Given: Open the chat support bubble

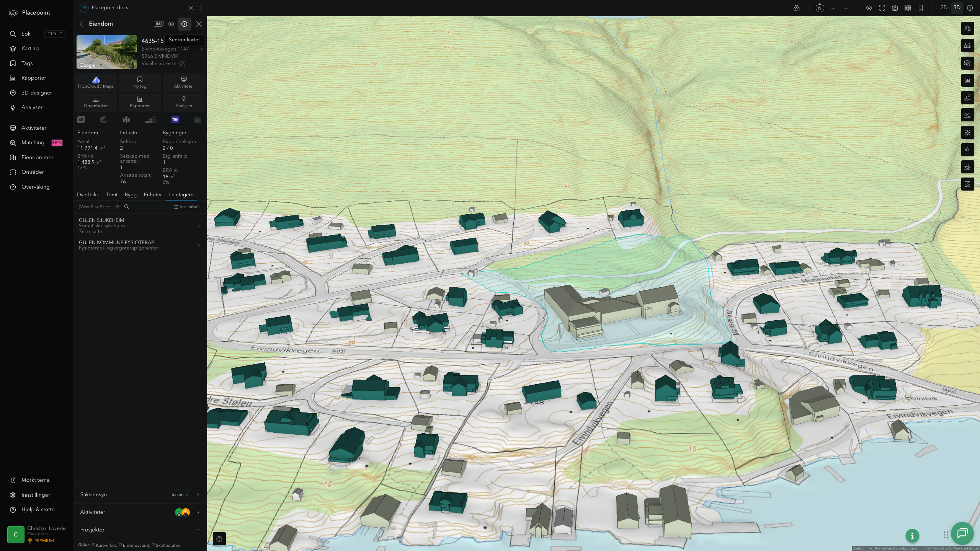Looking at the screenshot, I should 962,533.
